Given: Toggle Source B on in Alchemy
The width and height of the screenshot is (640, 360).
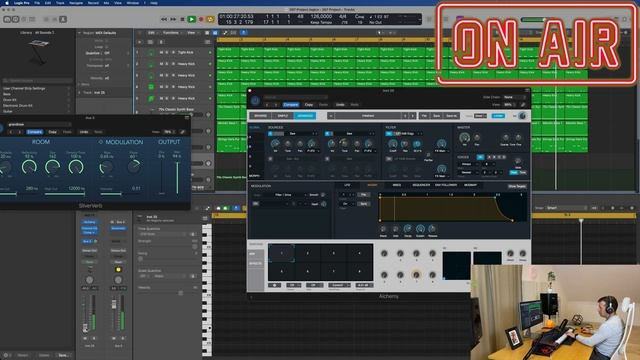Looking at the screenshot, I should 328,133.
